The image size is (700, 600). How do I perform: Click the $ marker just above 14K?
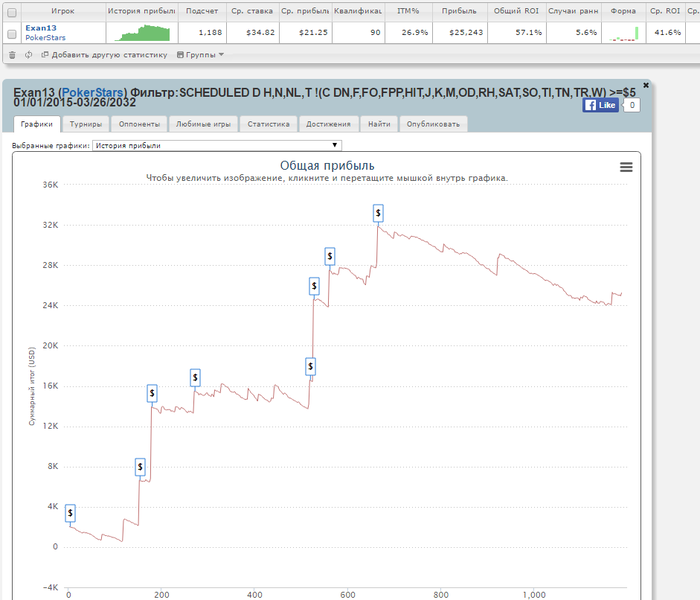click(152, 393)
